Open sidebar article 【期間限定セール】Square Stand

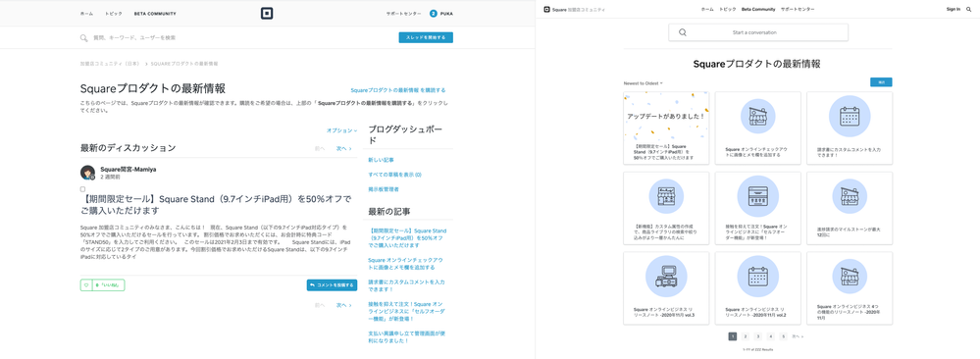pyautogui.click(x=406, y=238)
